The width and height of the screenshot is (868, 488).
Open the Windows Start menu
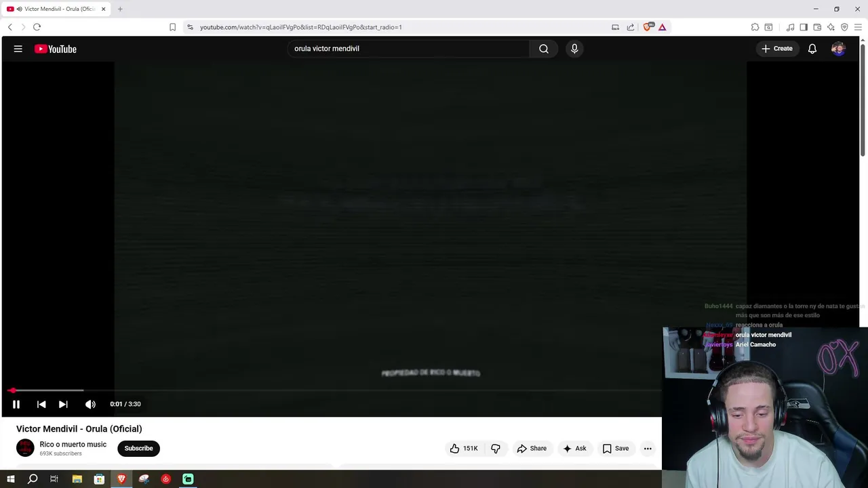click(x=10, y=479)
